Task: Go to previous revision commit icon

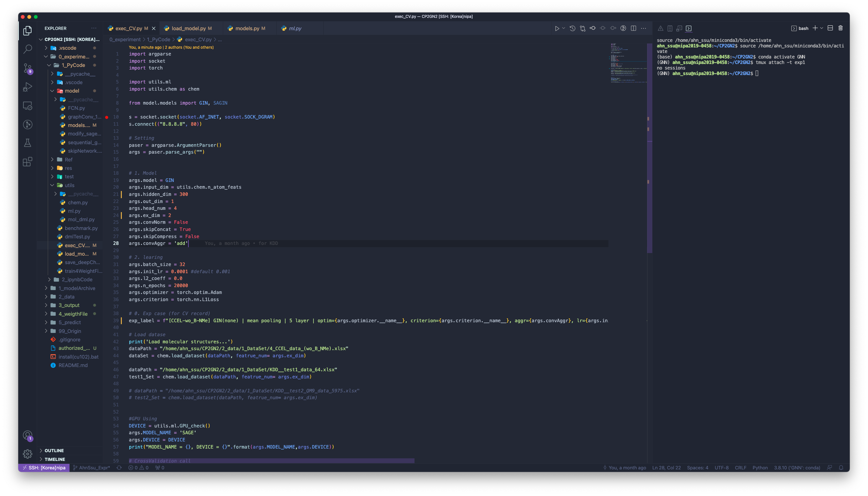Action: point(593,28)
